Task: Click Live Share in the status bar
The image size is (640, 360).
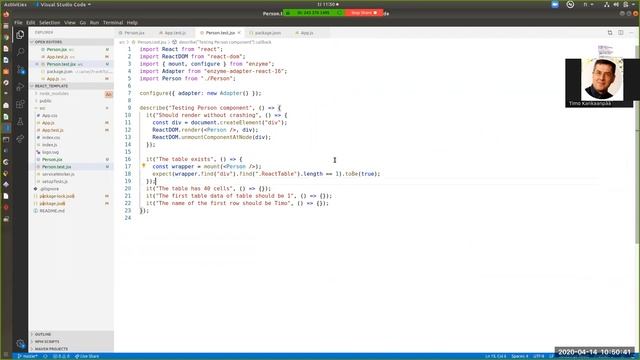Action: (x=87, y=356)
